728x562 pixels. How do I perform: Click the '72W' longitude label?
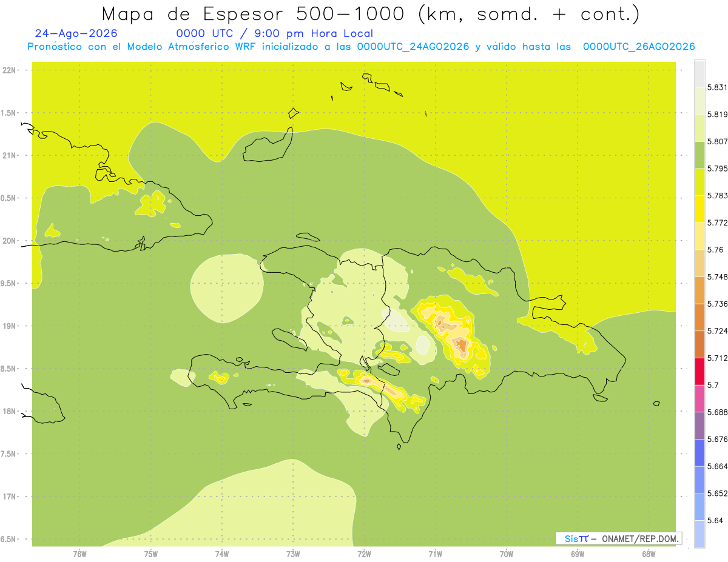click(x=364, y=554)
